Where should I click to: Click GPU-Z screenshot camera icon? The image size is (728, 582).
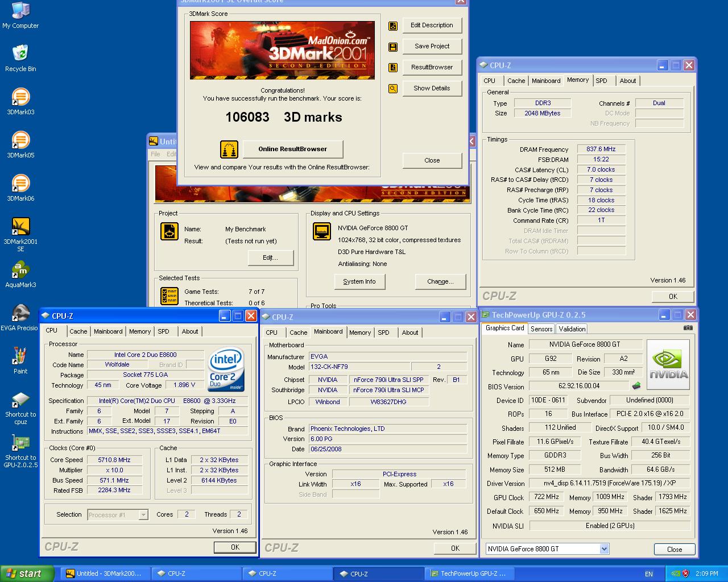688,328
